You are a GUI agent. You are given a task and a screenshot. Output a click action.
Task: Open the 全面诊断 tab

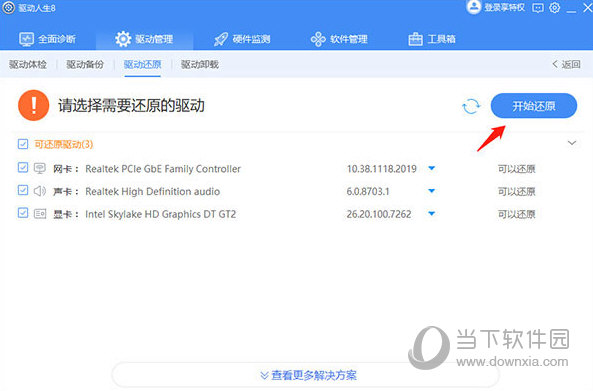point(48,39)
